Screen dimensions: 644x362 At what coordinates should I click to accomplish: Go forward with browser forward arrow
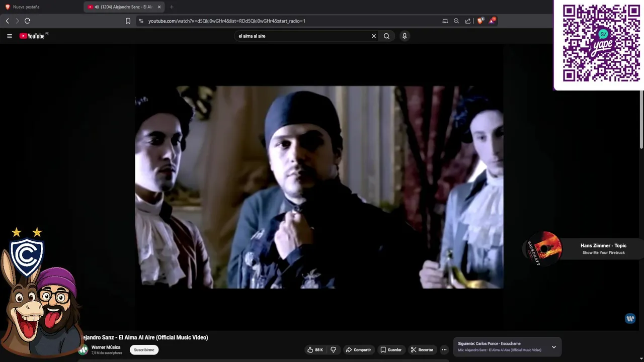pyautogui.click(x=17, y=21)
